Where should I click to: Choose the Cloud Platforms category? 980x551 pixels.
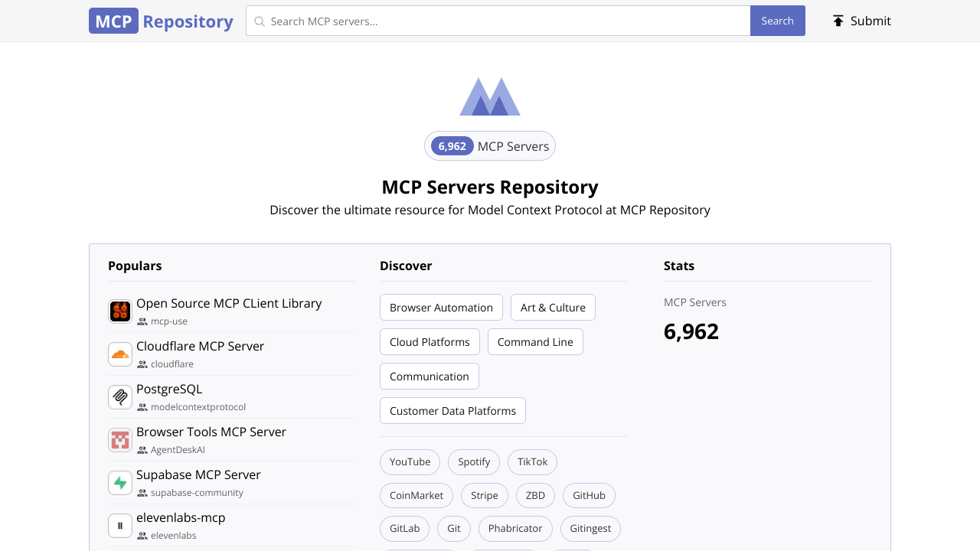[430, 342]
